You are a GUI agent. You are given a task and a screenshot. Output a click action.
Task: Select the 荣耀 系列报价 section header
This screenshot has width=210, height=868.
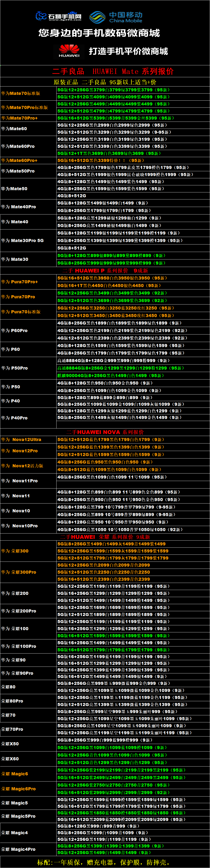[x=105, y=537]
